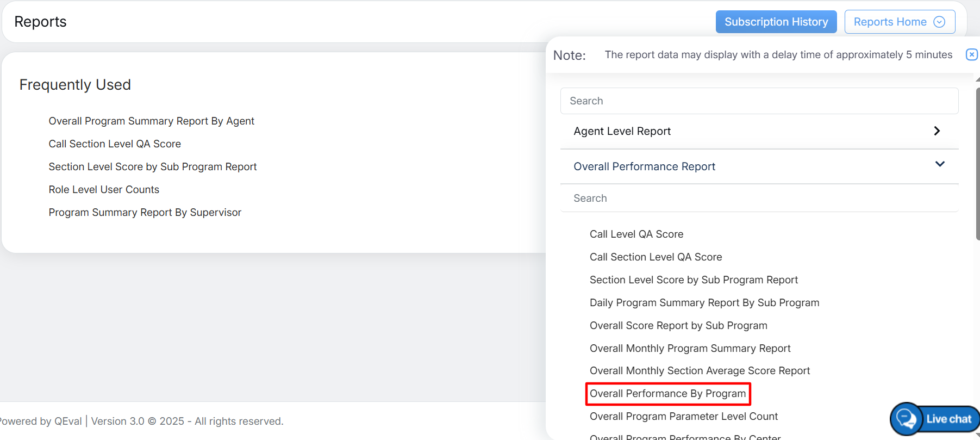
Task: Expand the Agent Level Report section
Action: click(x=937, y=131)
